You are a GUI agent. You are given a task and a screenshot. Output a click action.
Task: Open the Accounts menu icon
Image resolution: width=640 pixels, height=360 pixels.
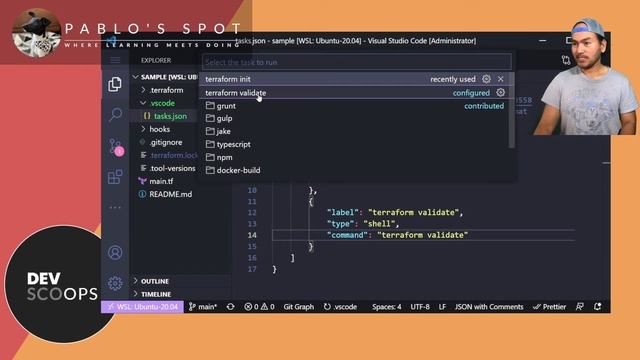tap(115, 252)
